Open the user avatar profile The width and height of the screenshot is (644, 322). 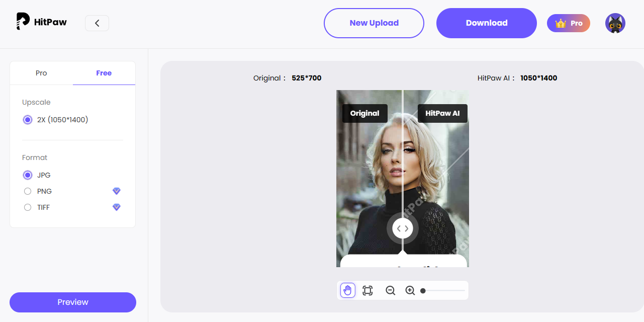point(615,23)
